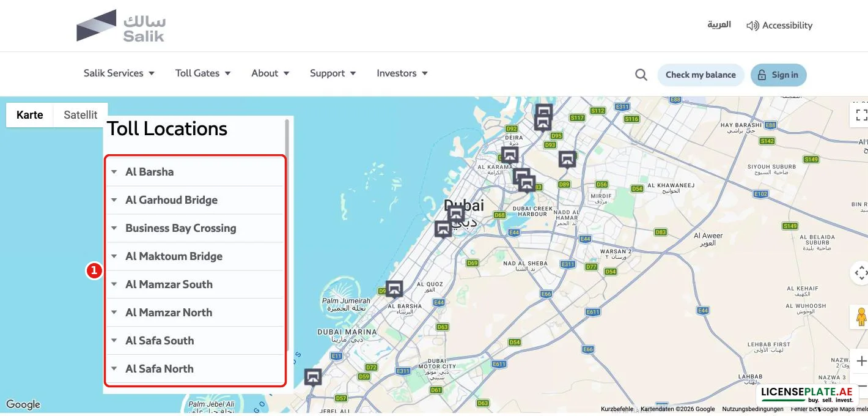Click toll gate marker near Al Barsha
This screenshot has width=868, height=416.
coord(394,289)
